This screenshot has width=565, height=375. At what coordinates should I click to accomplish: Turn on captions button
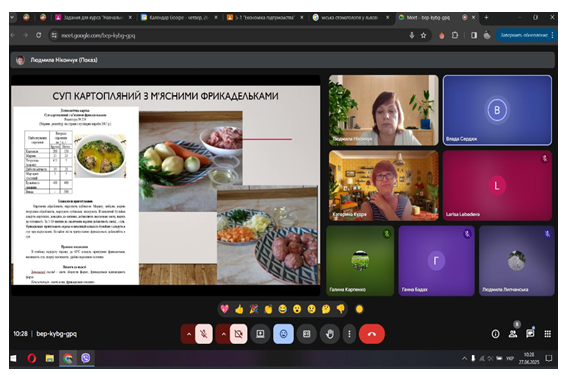click(x=306, y=334)
